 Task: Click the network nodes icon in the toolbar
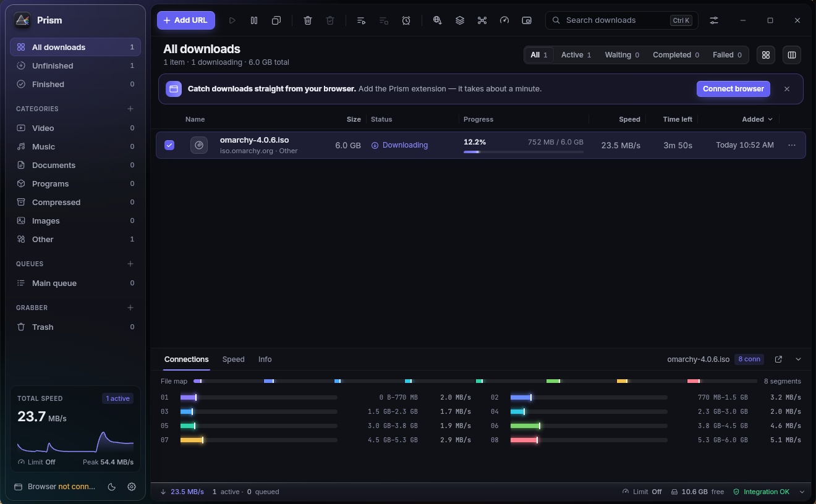pos(482,20)
